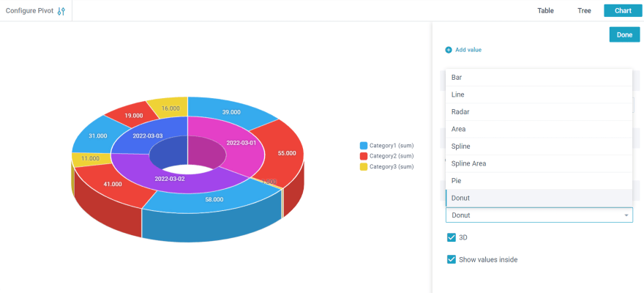Click the Configure Pivot sliders icon

(61, 11)
